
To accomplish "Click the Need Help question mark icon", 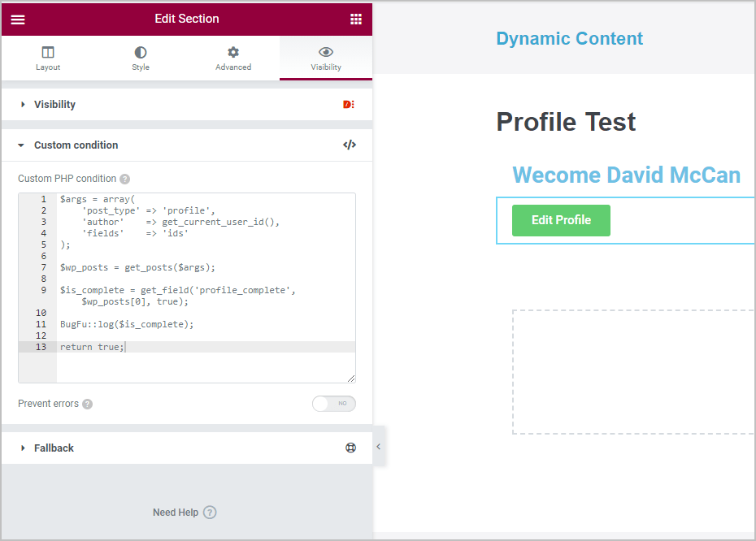I will click(x=210, y=512).
